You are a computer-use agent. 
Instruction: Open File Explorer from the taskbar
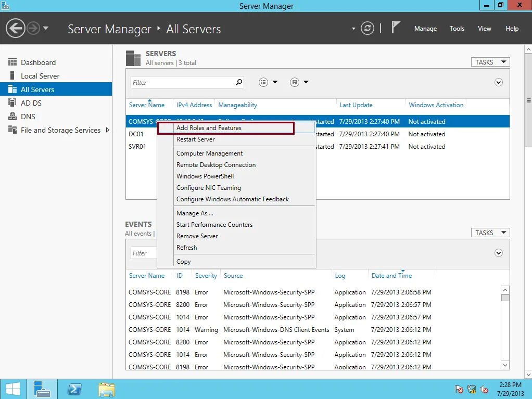(x=107, y=389)
